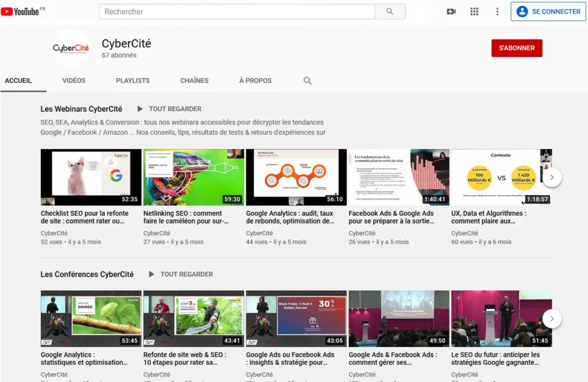Open the YouTube apps grid icon
Image resolution: width=588 pixels, height=382 pixels.
474,11
